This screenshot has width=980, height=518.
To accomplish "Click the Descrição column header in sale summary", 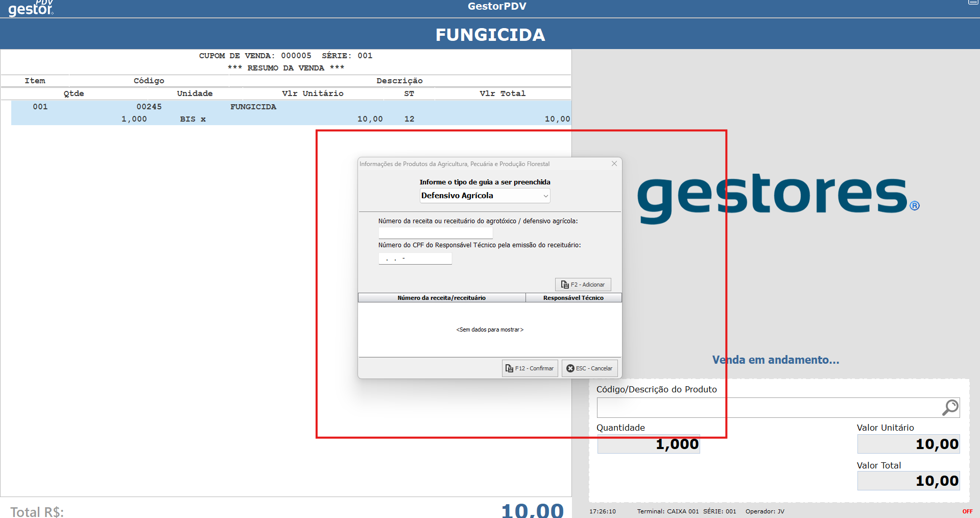I will click(x=399, y=81).
